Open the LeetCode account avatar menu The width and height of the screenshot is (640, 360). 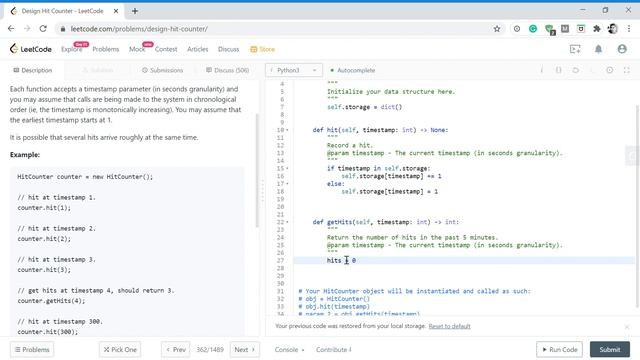(x=622, y=49)
